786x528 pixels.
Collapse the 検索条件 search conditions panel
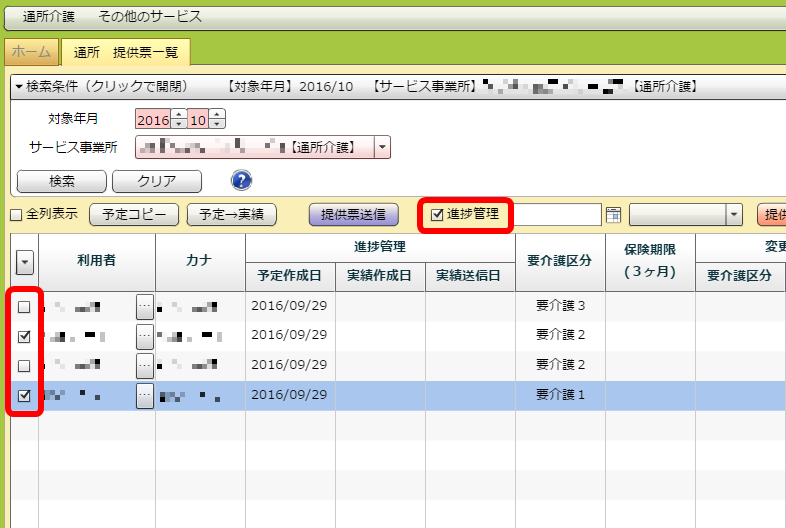point(20,87)
